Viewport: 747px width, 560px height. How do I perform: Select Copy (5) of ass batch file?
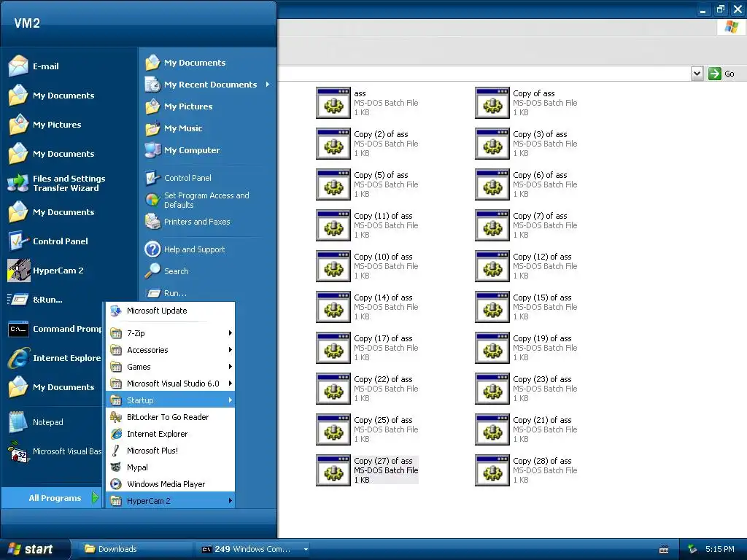pos(367,184)
